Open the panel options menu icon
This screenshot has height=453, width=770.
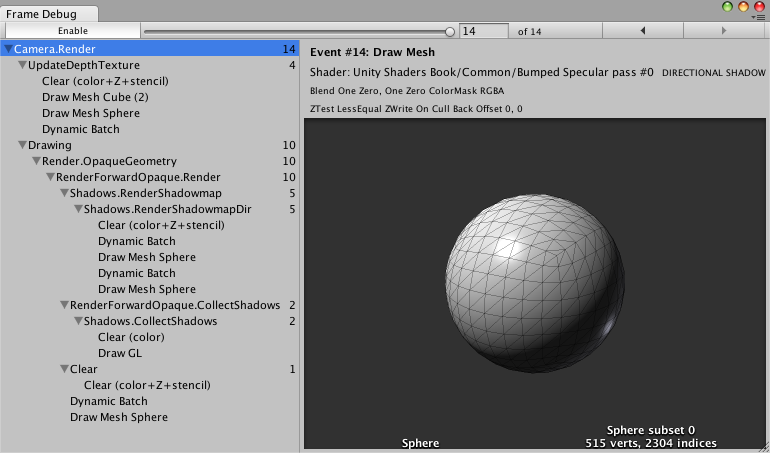click(758, 16)
